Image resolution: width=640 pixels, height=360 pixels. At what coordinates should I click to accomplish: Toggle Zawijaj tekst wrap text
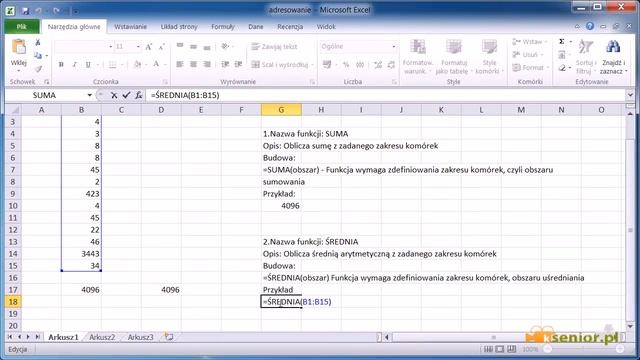pos(274,47)
